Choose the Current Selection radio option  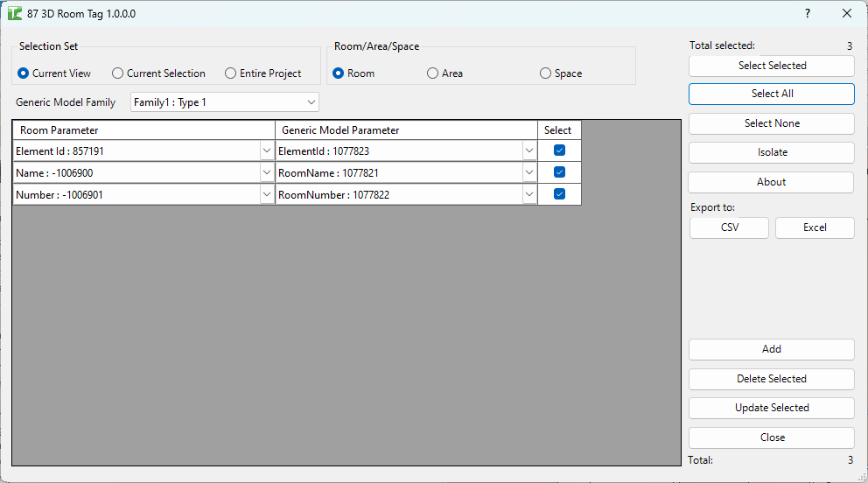(119, 73)
